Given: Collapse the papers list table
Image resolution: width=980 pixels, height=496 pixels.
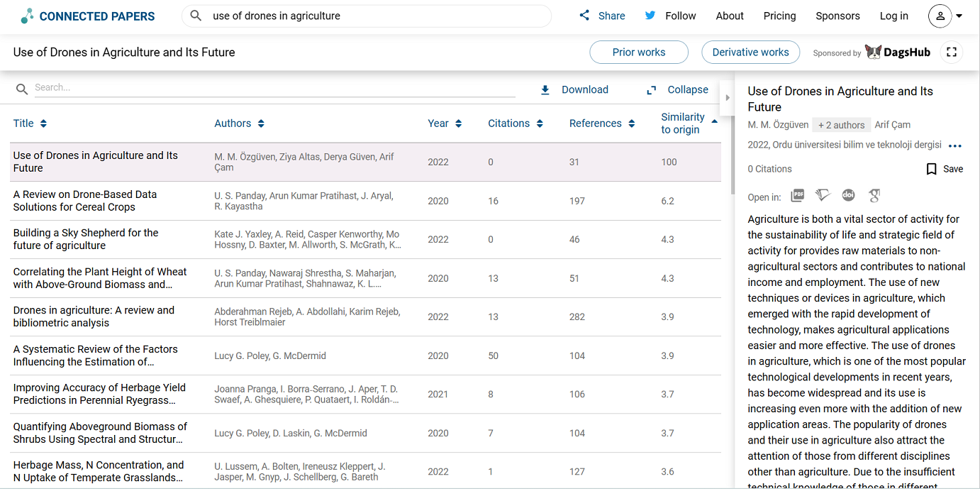Looking at the screenshot, I should (x=677, y=90).
